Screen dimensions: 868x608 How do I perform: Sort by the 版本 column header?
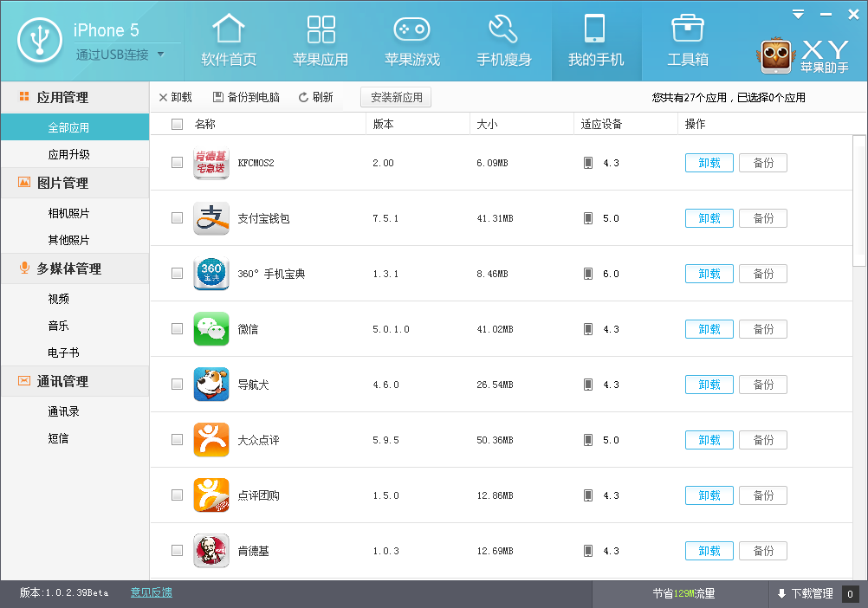(383, 124)
